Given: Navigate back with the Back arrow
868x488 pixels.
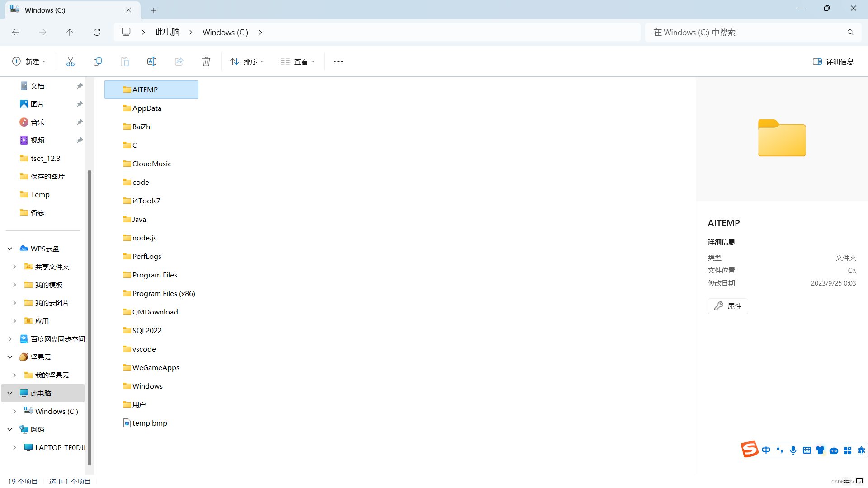Looking at the screenshot, I should (15, 32).
